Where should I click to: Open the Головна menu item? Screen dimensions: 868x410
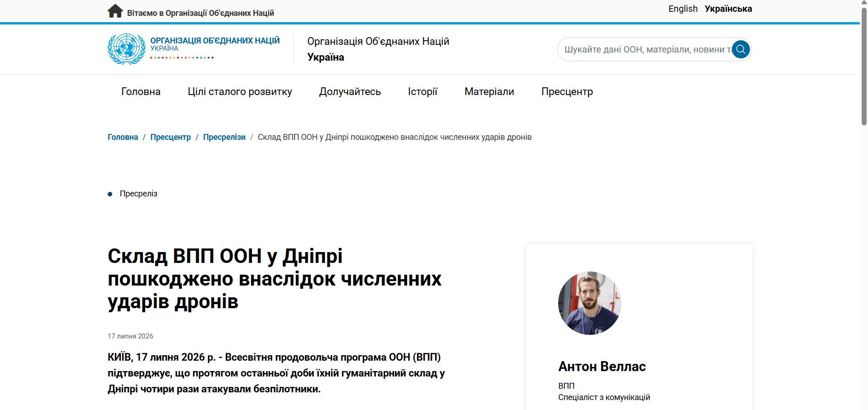[141, 91]
